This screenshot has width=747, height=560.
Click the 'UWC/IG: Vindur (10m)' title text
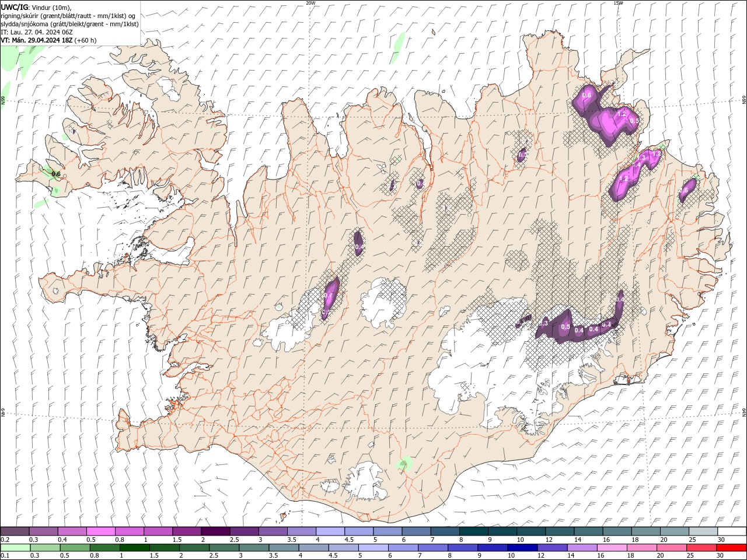click(37, 7)
